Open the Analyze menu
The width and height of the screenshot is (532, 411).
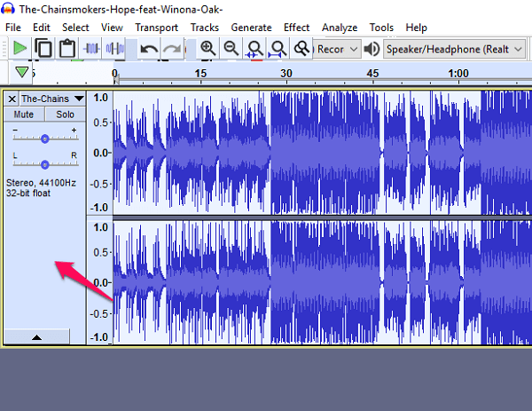click(340, 28)
